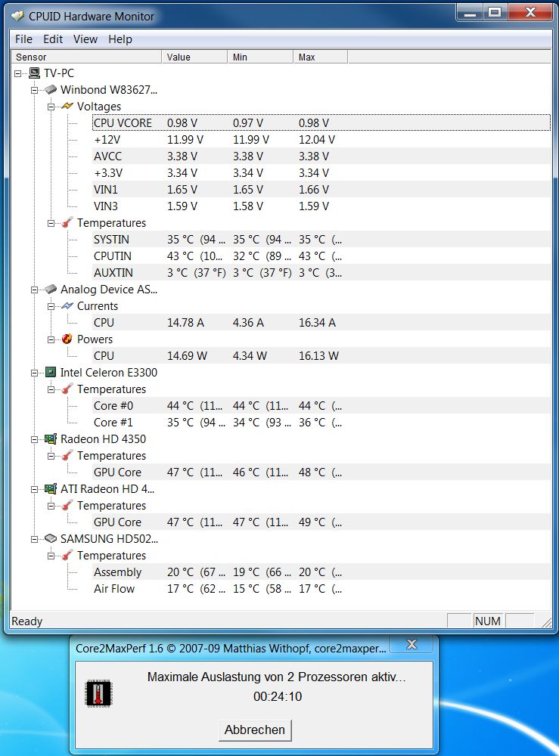This screenshot has height=756, width=559.
Task: Collapse the SAMSUNG HD502 node
Action: coord(34,540)
